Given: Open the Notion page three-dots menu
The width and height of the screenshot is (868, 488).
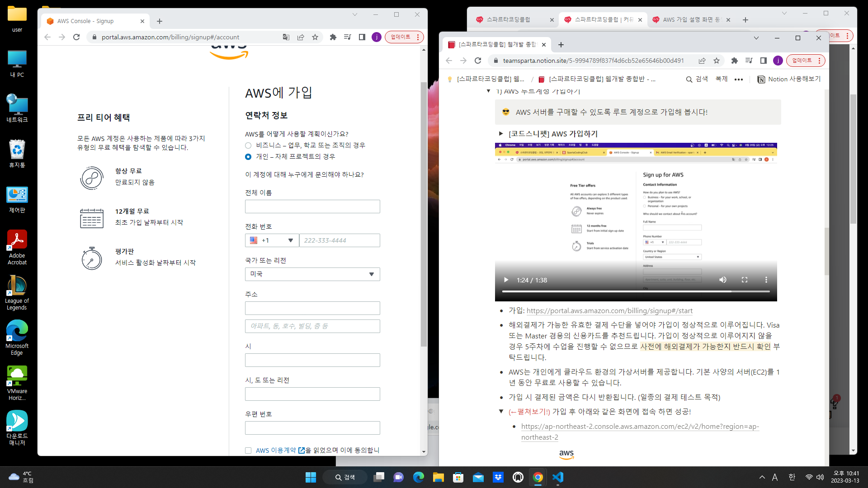Looking at the screenshot, I should (x=739, y=79).
